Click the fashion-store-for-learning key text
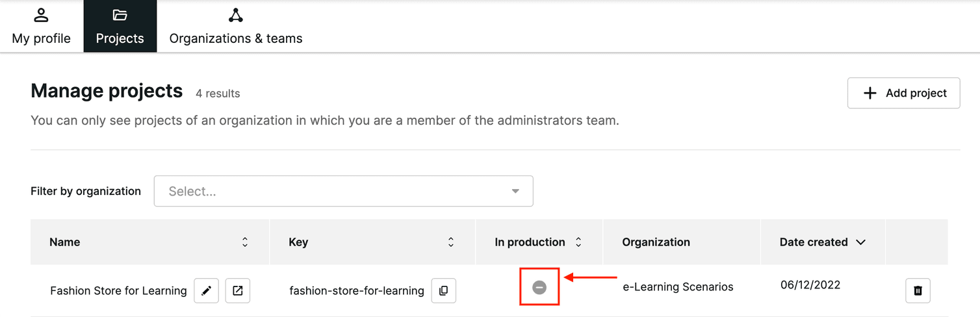Viewport: 980px width, 317px height. click(x=357, y=290)
